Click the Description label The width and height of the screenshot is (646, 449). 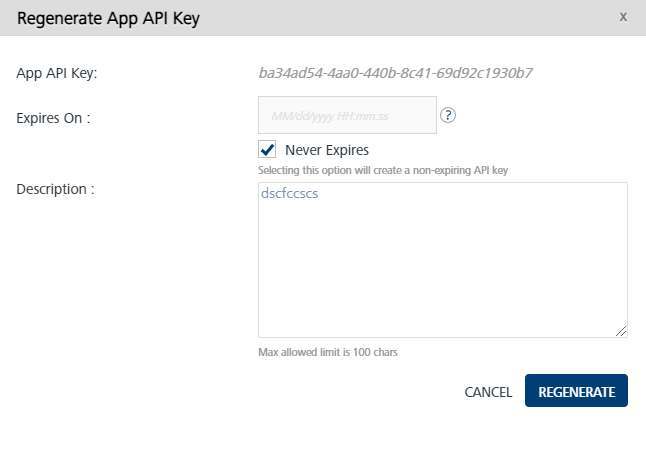[x=55, y=187]
